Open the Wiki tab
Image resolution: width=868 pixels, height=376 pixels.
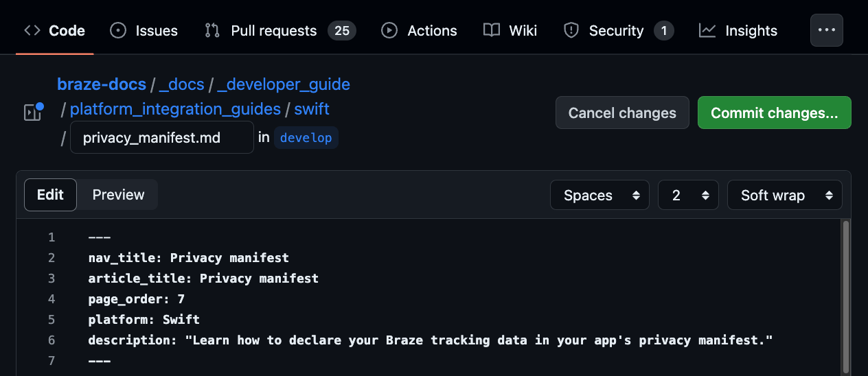coord(510,30)
